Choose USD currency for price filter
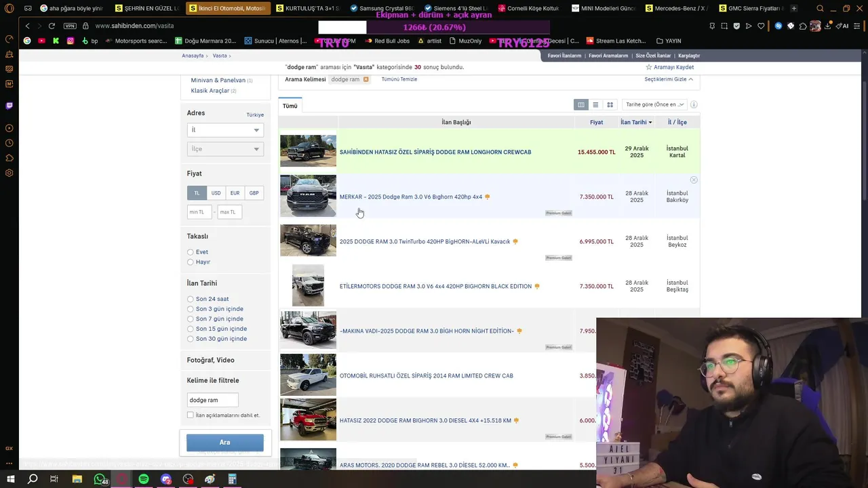The width and height of the screenshot is (868, 488). pyautogui.click(x=216, y=193)
